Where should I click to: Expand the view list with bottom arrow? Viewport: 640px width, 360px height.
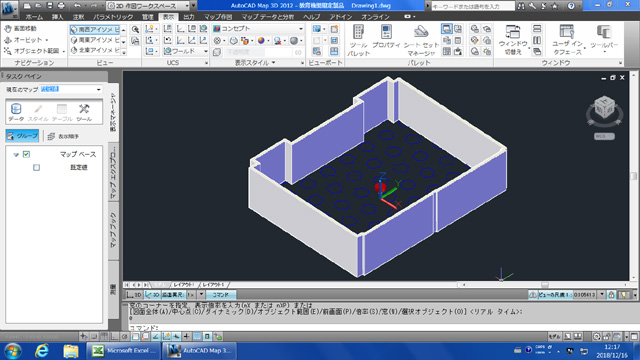pyautogui.click(x=124, y=52)
